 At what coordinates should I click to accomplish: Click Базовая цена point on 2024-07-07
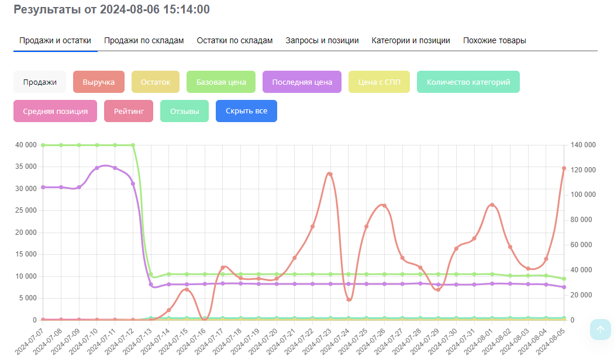tap(43, 145)
